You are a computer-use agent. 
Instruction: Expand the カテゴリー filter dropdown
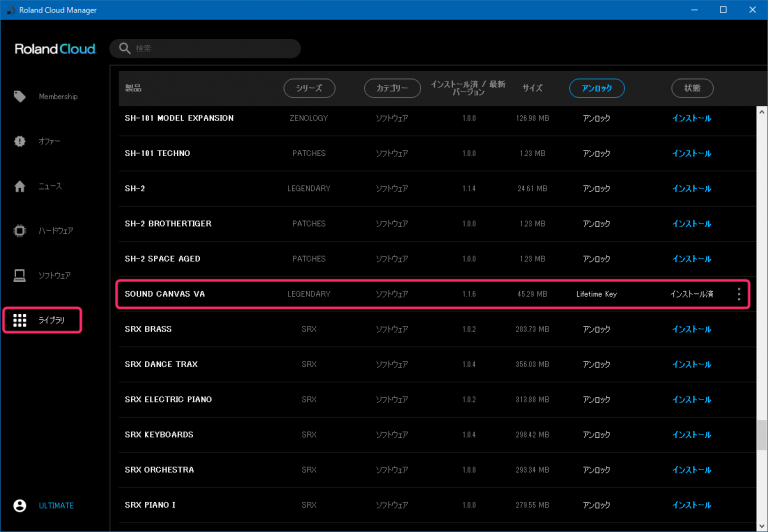click(x=392, y=88)
